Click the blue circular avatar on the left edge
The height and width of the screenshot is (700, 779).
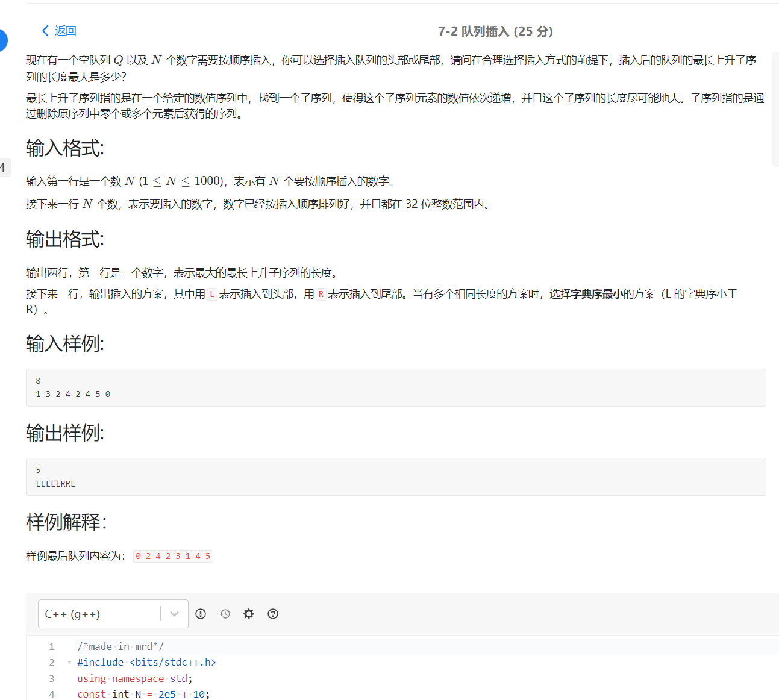[3, 40]
